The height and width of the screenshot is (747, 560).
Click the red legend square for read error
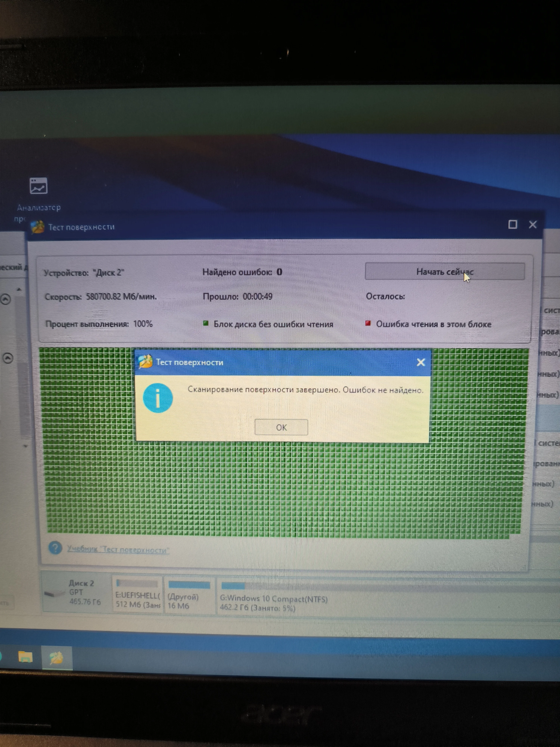point(368,323)
